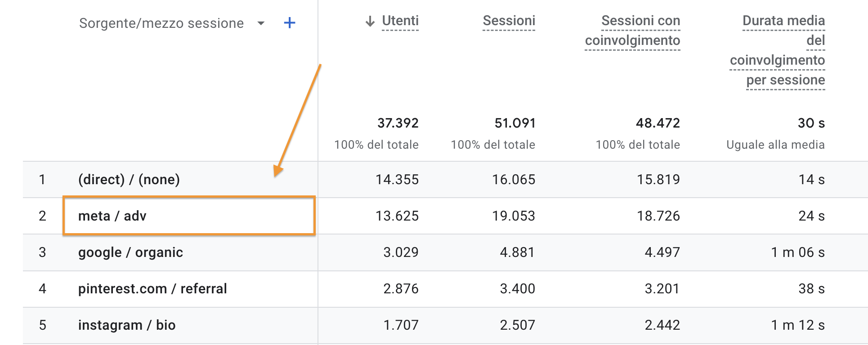Click meta / adv users value 13.625

point(397,216)
